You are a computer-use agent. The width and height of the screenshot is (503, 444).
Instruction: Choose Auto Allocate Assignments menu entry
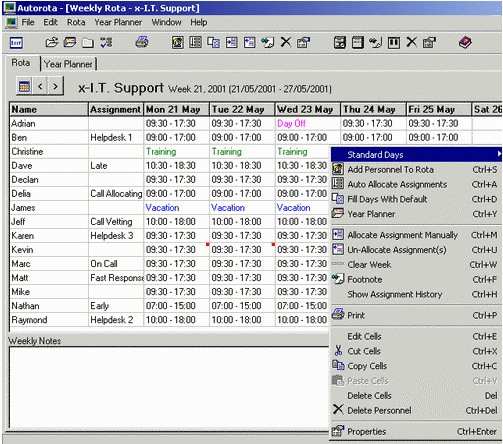(x=415, y=184)
